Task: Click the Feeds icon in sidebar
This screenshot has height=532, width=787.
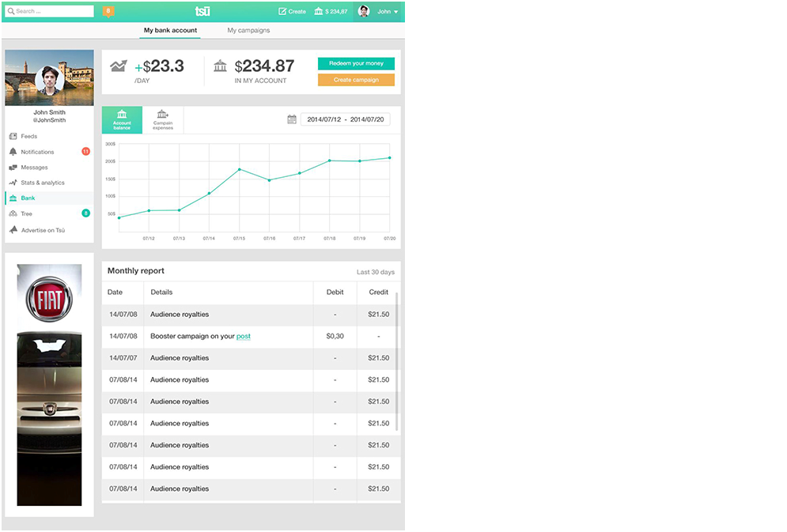Action: point(13,136)
